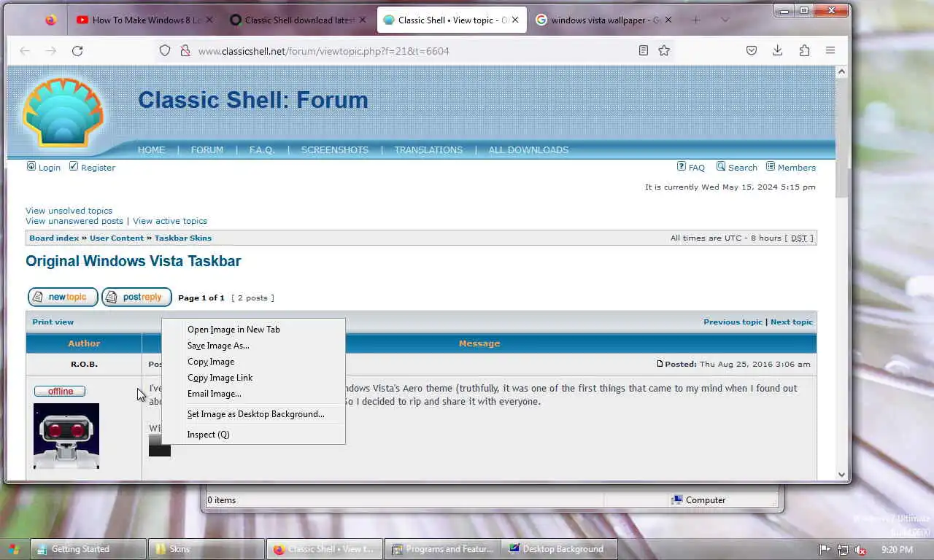Open a new browser tab with plus
Image resolution: width=934 pixels, height=560 pixels.
(695, 20)
